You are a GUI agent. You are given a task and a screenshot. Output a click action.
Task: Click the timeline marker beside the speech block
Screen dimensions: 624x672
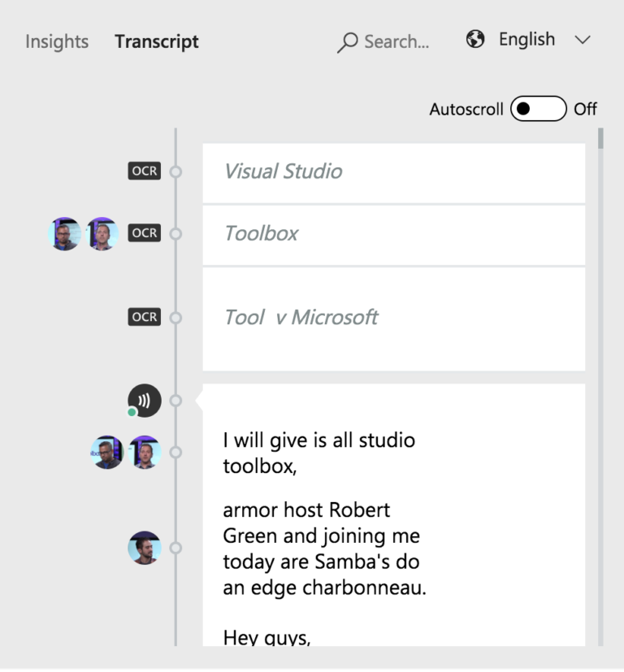pos(176,400)
